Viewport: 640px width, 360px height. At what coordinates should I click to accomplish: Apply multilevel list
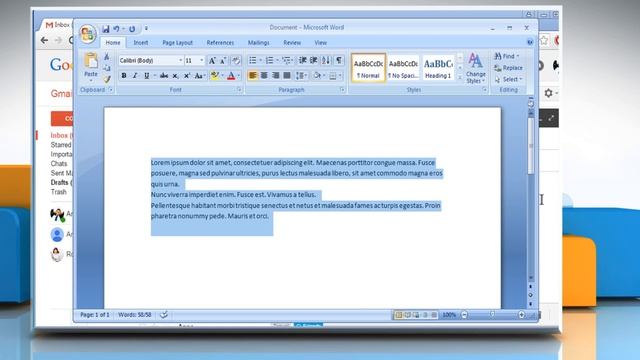click(287, 60)
